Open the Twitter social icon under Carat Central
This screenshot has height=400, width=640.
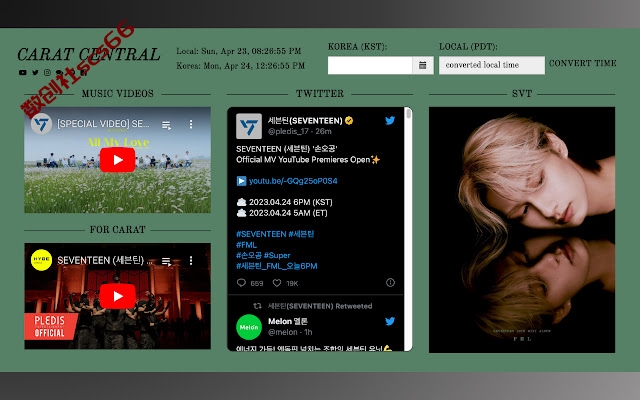tap(35, 72)
